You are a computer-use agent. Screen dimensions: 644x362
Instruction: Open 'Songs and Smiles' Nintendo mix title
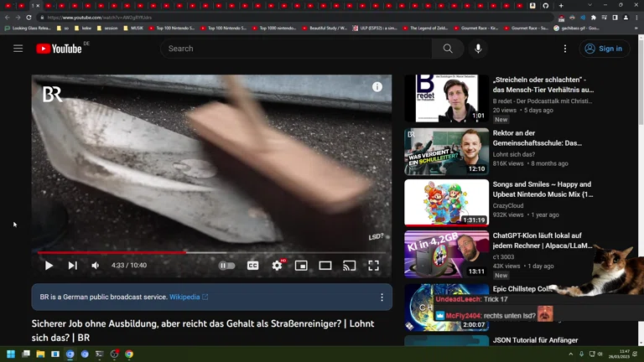coord(543,189)
